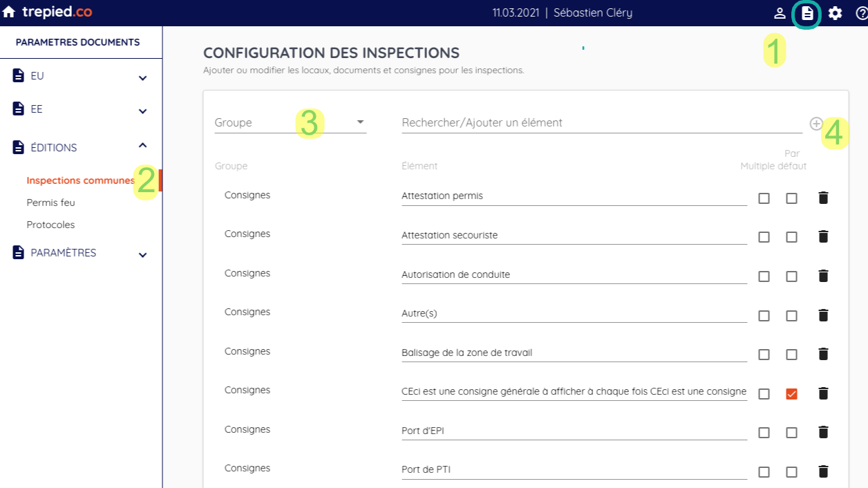Uncheck Par défaut for the general consigne
The width and height of the screenshot is (868, 488).
(x=791, y=393)
